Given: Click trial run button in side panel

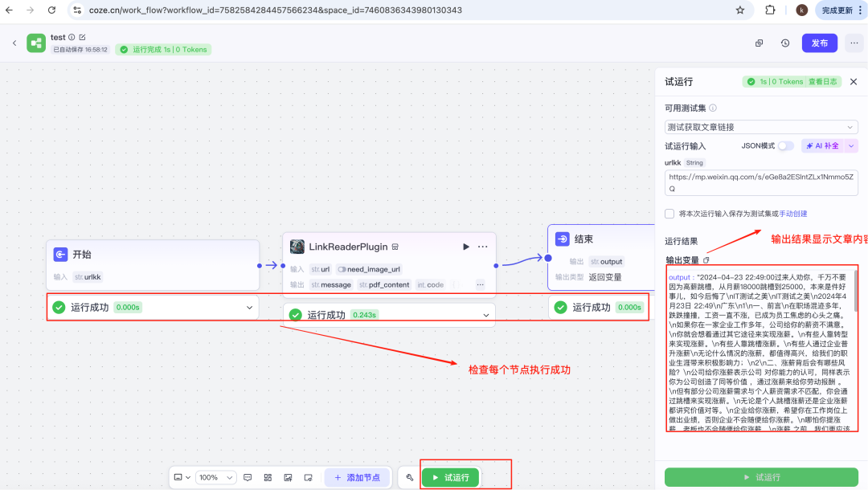Looking at the screenshot, I should click(x=761, y=476).
